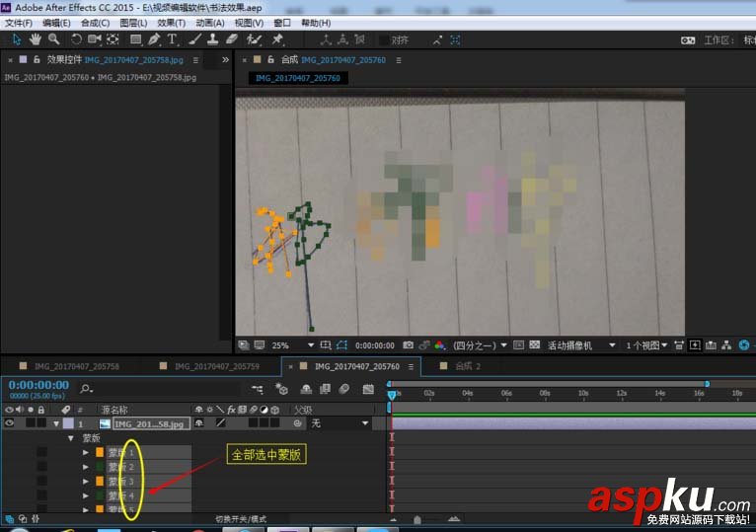Select the Selection arrow tool

pyautogui.click(x=17, y=39)
